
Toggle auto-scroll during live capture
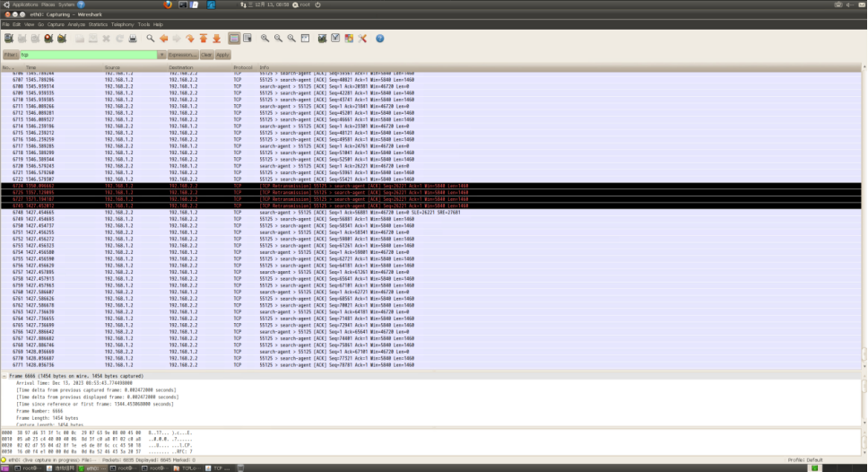point(247,39)
